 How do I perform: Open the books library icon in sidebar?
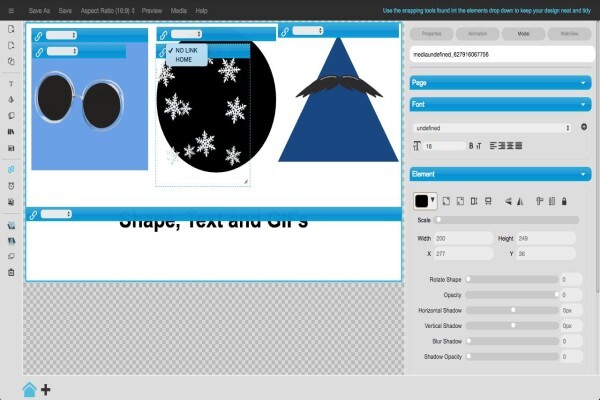pyautogui.click(x=11, y=132)
